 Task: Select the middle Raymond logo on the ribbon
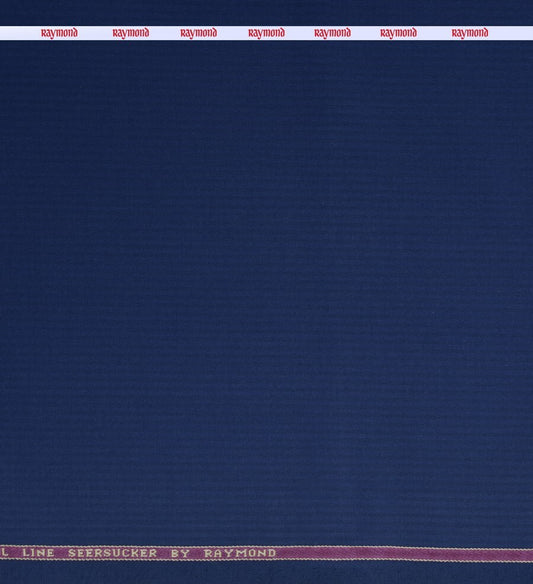(x=266, y=33)
